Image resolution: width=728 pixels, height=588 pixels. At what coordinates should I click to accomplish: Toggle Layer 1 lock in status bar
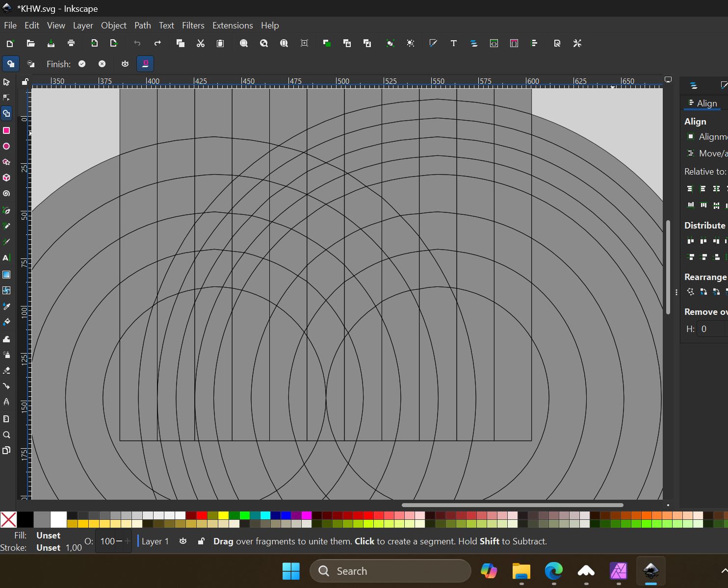pos(201,541)
